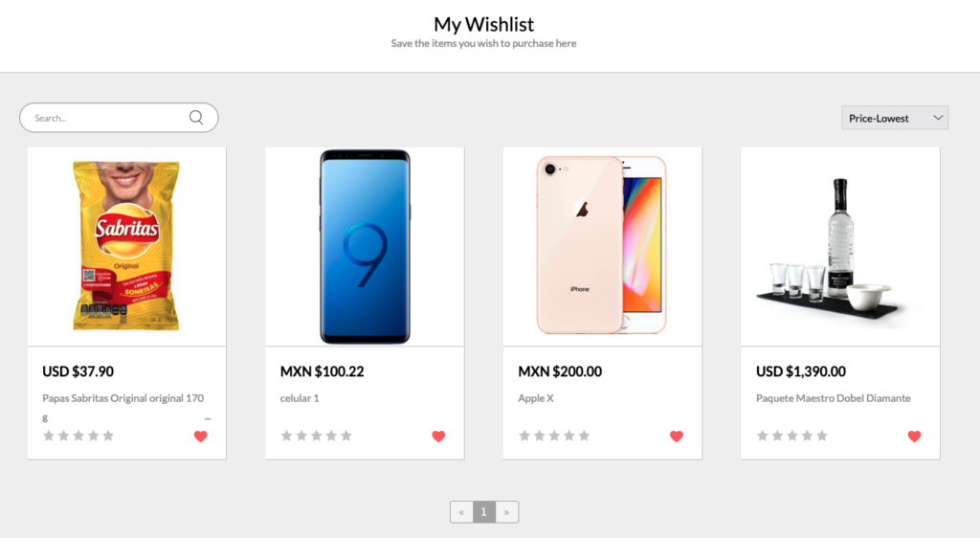
Task: Unfavorite Apple X using heart icon
Action: (x=677, y=437)
